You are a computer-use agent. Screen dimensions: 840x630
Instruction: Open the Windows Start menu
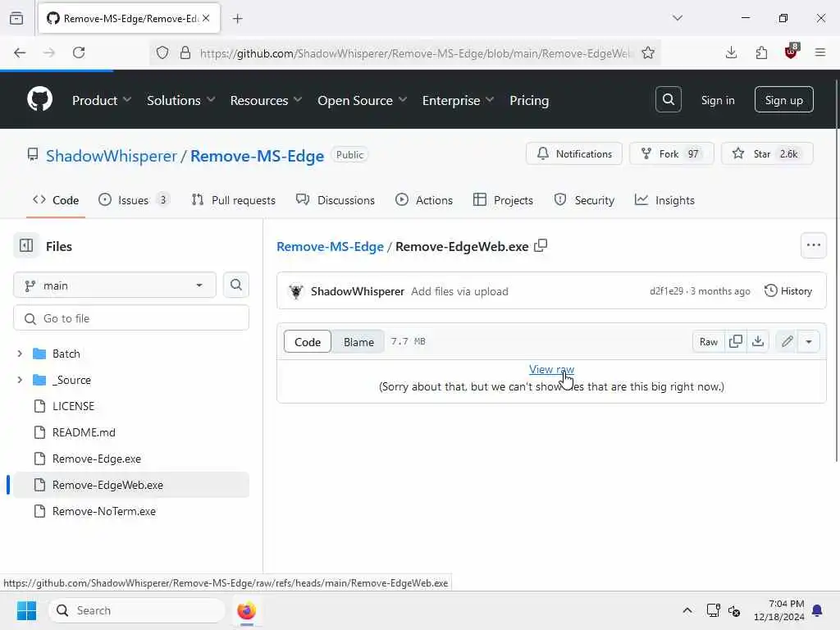[x=26, y=610]
